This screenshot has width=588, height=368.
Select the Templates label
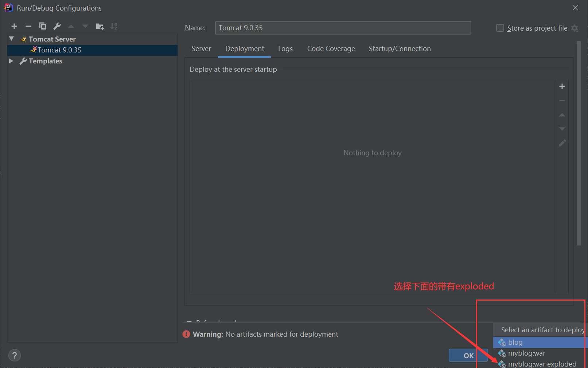(x=46, y=61)
